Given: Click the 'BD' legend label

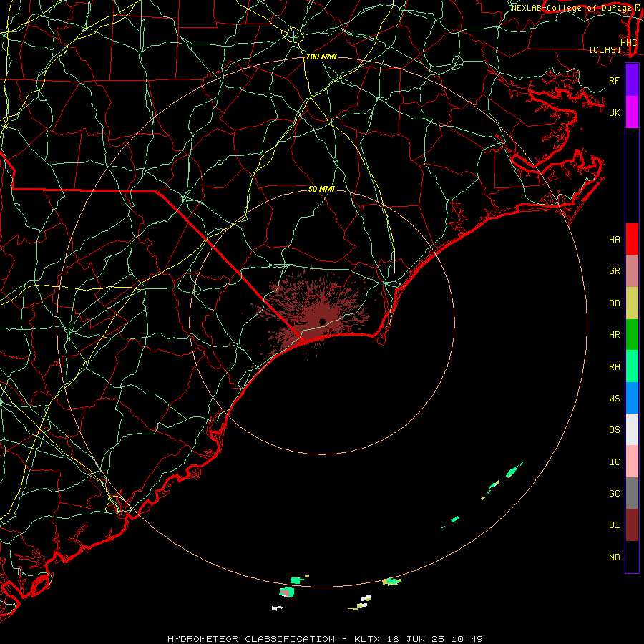Looking at the screenshot, I should click(x=614, y=303).
